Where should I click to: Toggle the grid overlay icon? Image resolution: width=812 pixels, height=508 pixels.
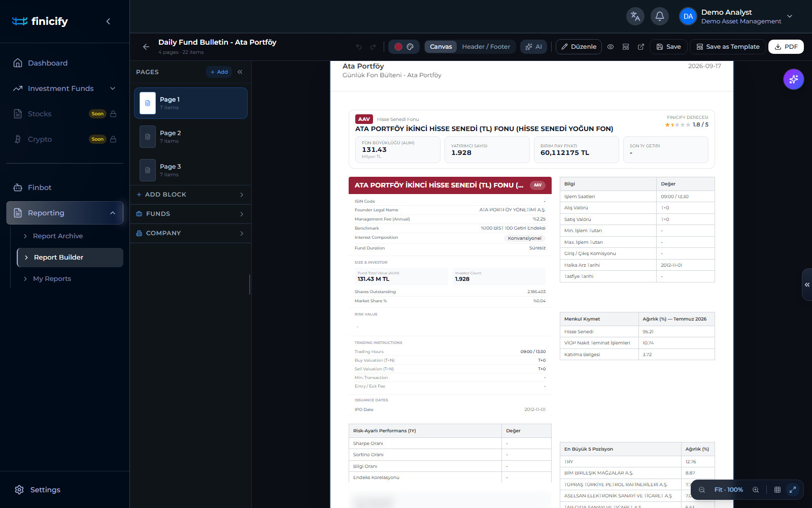coord(777,490)
